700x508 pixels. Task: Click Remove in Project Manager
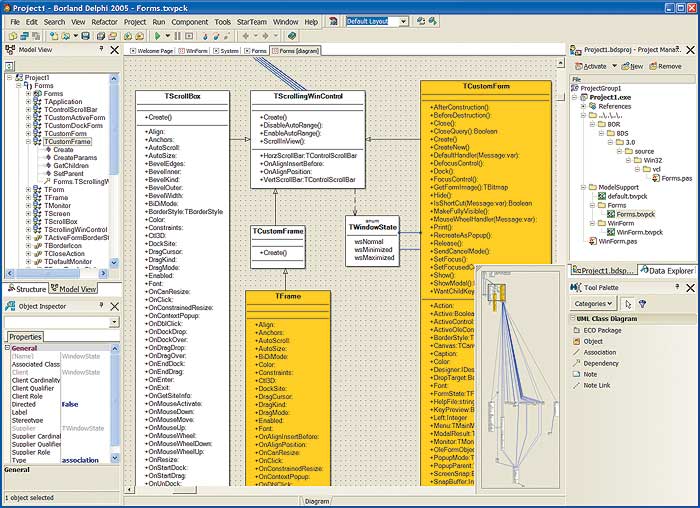coord(665,66)
